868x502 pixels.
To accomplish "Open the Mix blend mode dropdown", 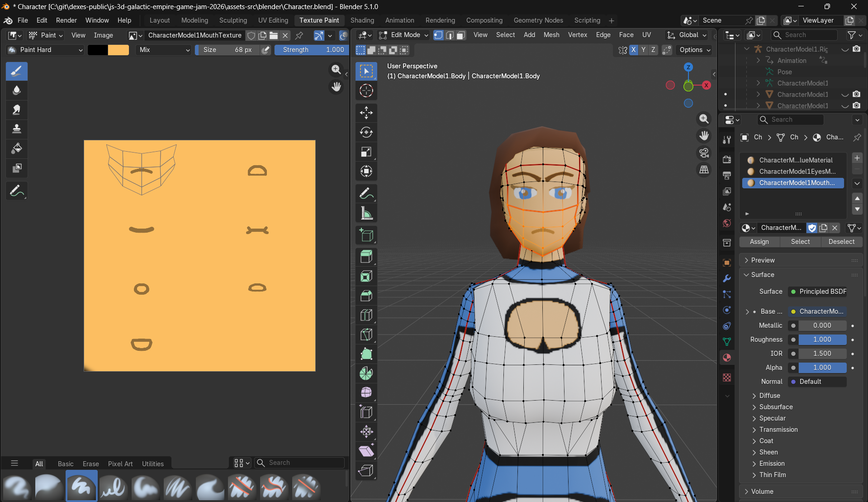I will (163, 50).
